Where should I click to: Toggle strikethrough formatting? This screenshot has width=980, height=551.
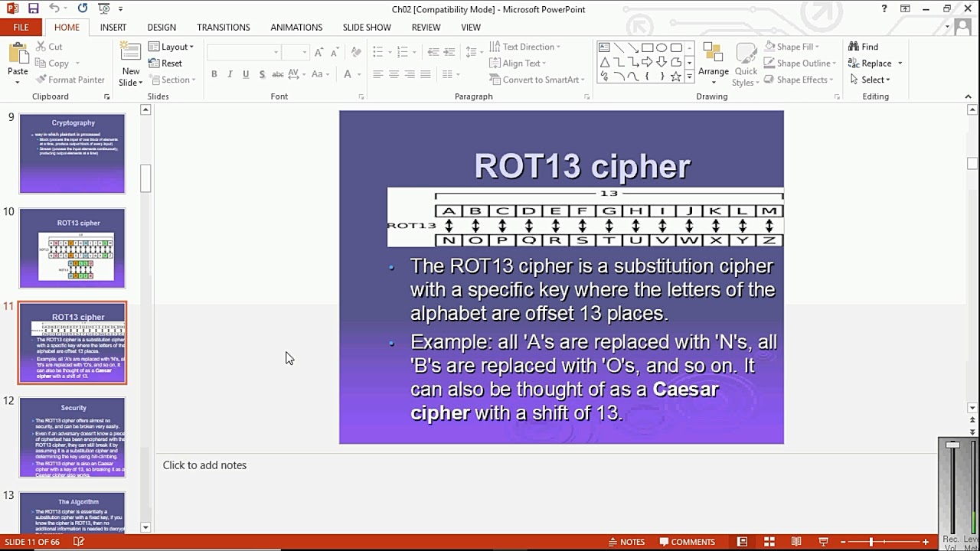tap(278, 74)
